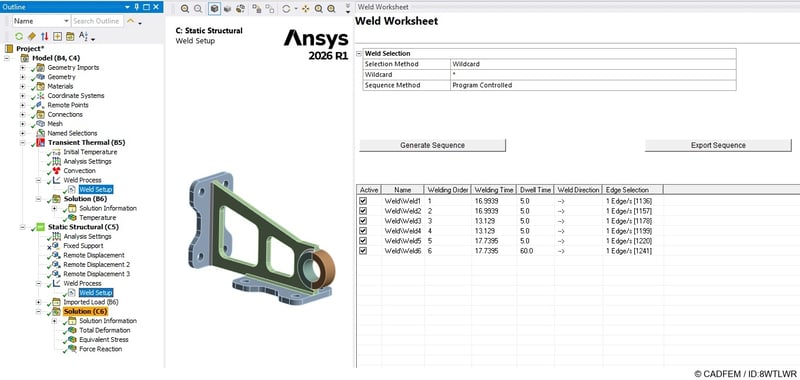Select Equivalent Stress in the outline tree
800x380 pixels.
point(104,339)
